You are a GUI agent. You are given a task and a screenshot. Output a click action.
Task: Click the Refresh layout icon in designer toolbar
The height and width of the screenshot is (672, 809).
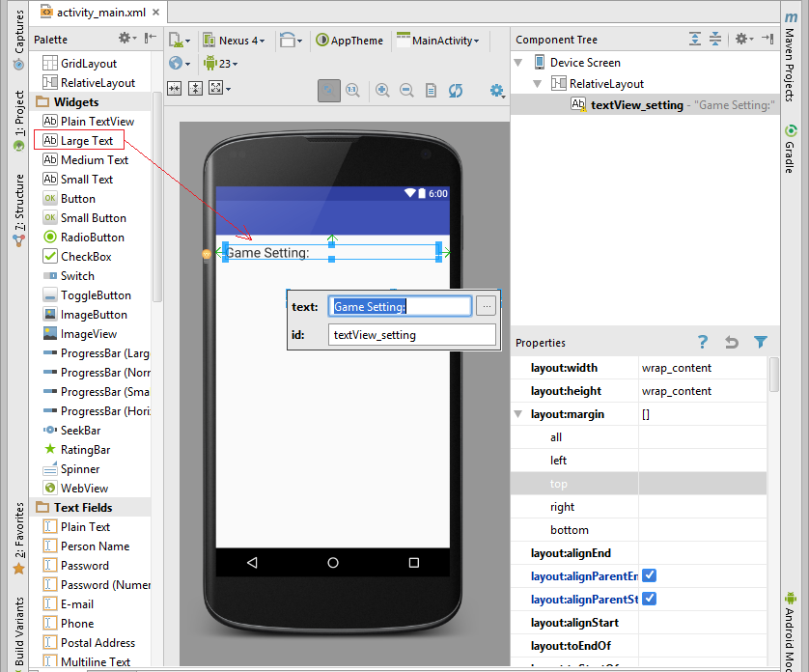point(455,91)
